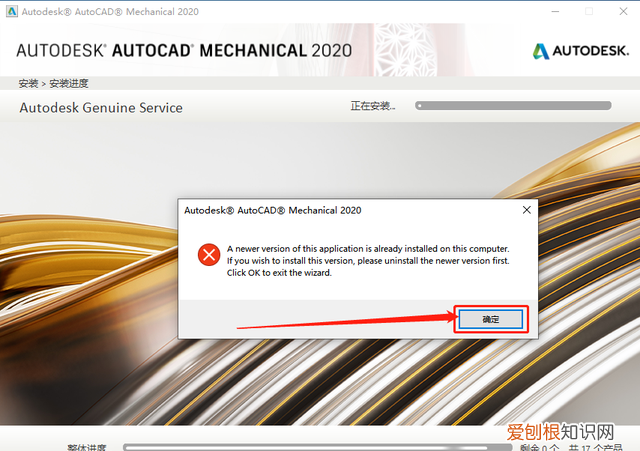Viewport: 640px width, 451px height.
Task: Click the error dialog title text
Action: tap(273, 210)
